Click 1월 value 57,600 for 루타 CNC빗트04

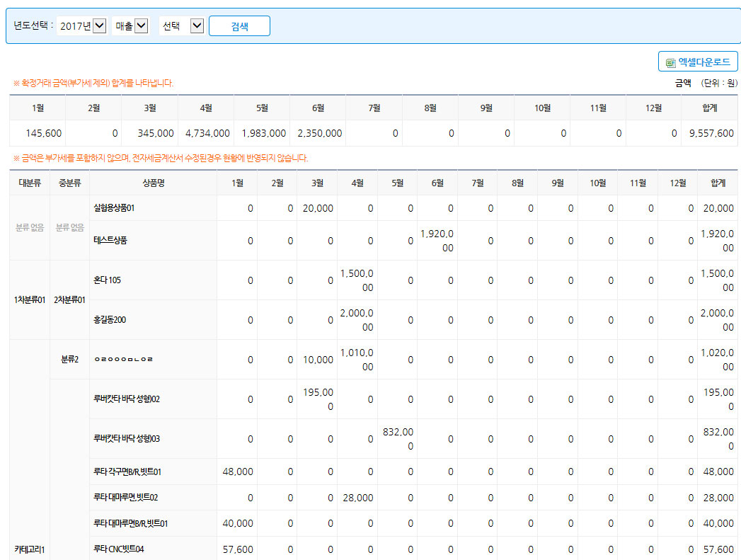tap(238, 549)
